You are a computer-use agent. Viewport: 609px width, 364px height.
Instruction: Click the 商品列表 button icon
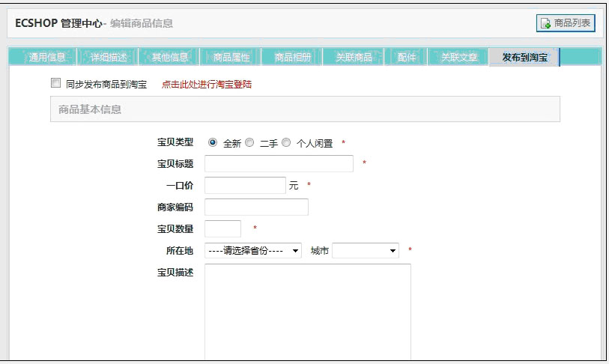pos(545,23)
